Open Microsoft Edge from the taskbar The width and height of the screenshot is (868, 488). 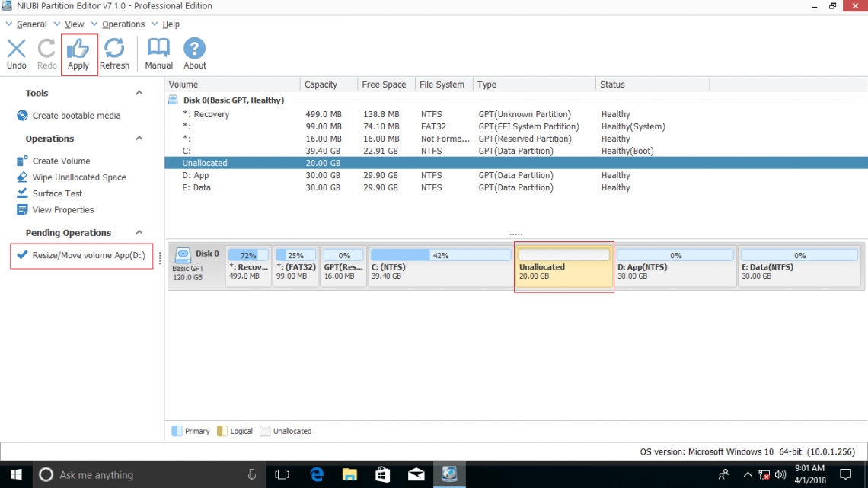click(318, 474)
